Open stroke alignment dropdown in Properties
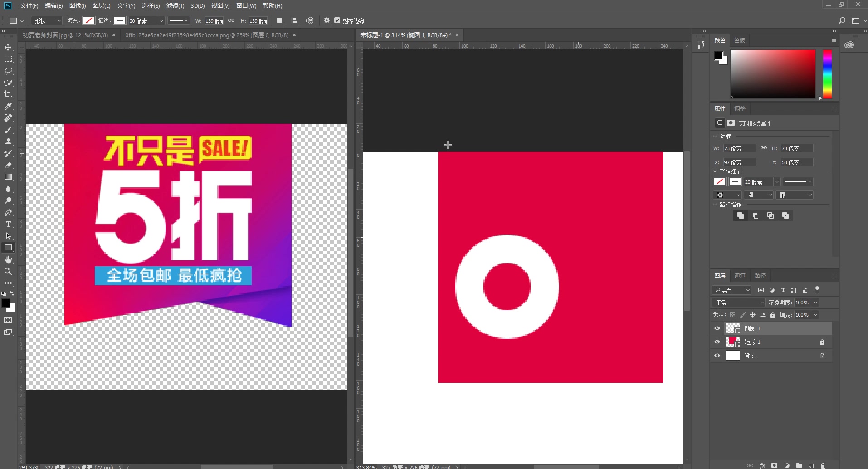868x469 pixels. coord(727,195)
